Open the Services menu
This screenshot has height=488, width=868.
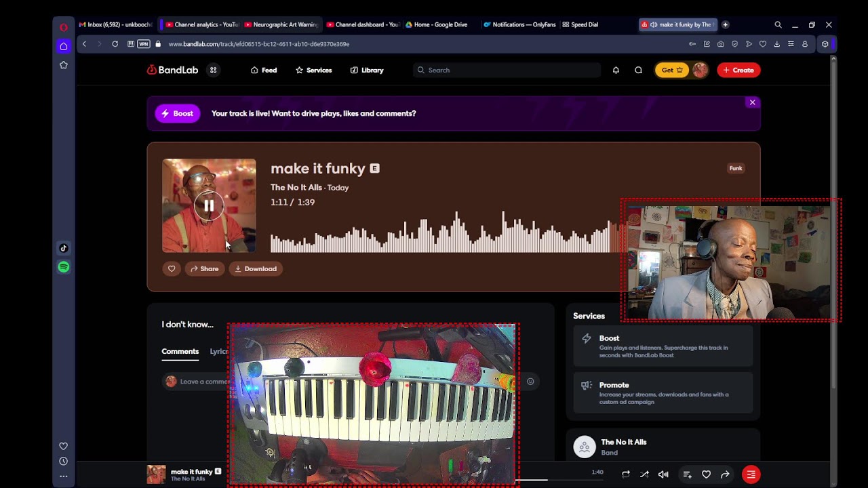[313, 70]
